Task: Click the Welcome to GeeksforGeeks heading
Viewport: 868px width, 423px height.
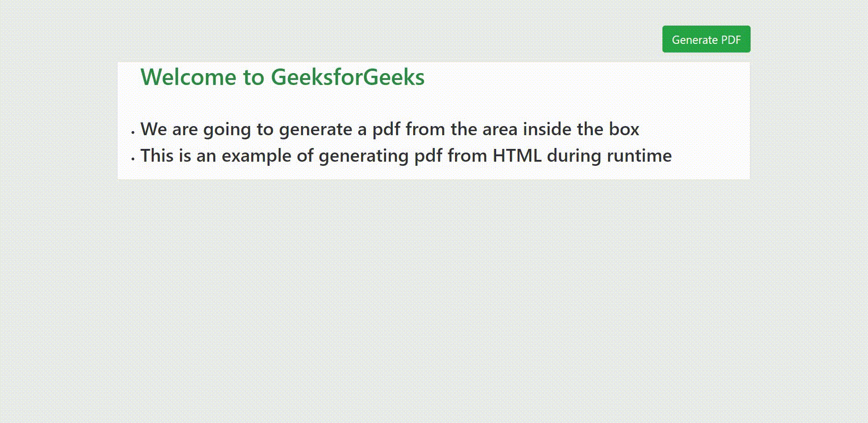Action: click(282, 77)
